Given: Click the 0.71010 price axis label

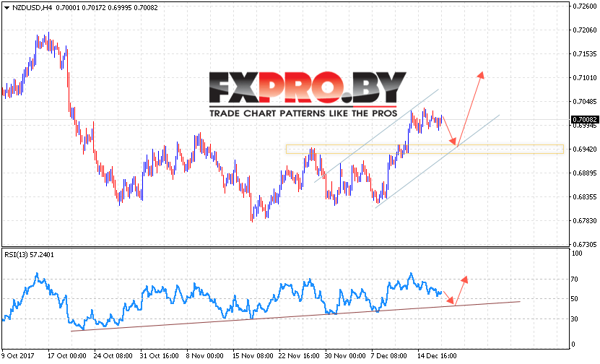Looking at the screenshot, I should 585,78.
